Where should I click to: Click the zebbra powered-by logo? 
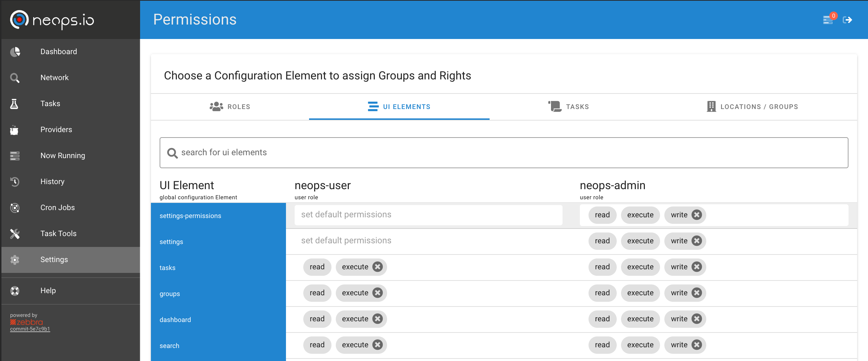click(x=26, y=322)
